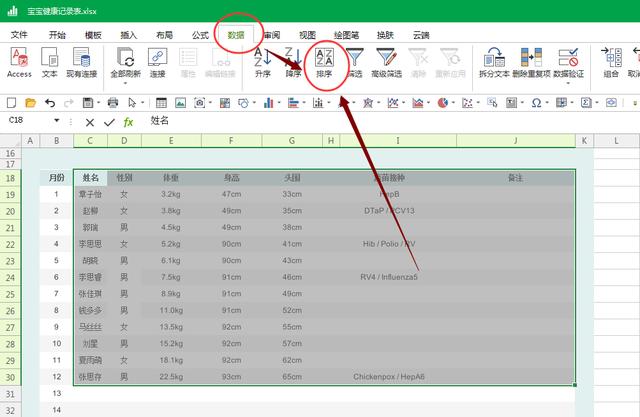Expand the Name Box dropdown arrow
Image resolution: width=640 pixels, height=417 pixels.
(57, 120)
